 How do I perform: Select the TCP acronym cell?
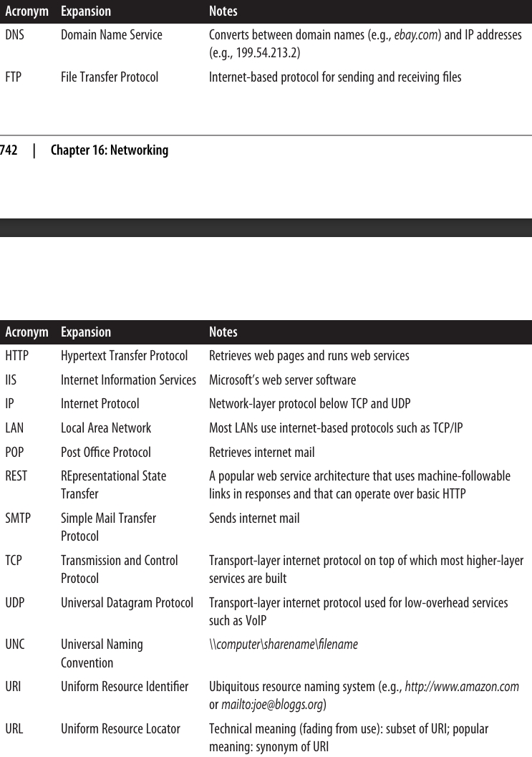tap(14, 560)
